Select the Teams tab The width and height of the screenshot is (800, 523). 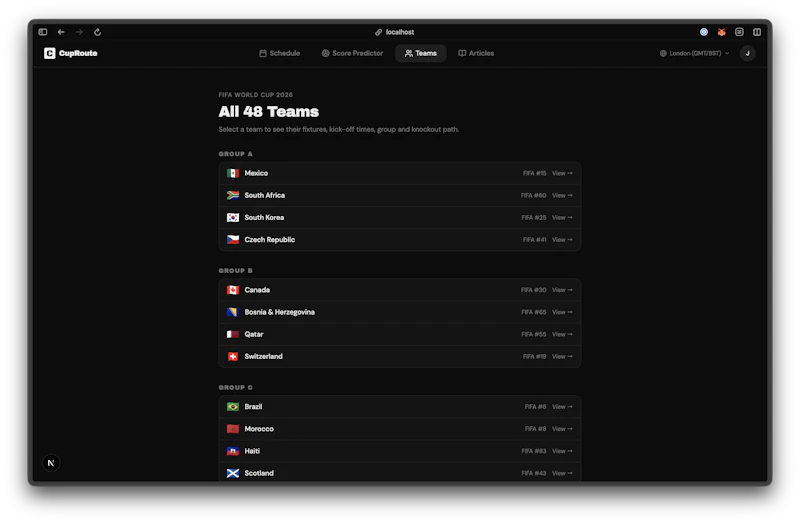420,53
